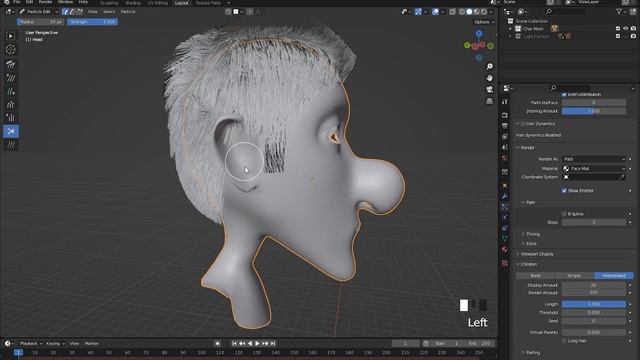Select the Puff particle brush
The width and height of the screenshot is (640, 360).
(x=11, y=118)
